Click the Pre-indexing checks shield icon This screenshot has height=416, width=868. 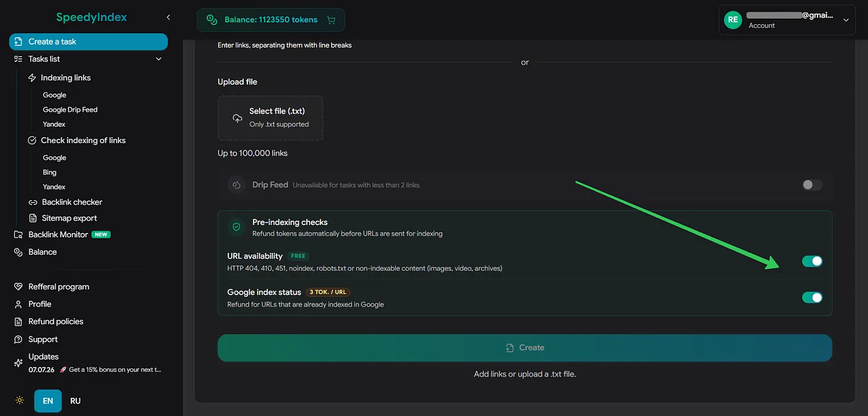click(x=236, y=228)
